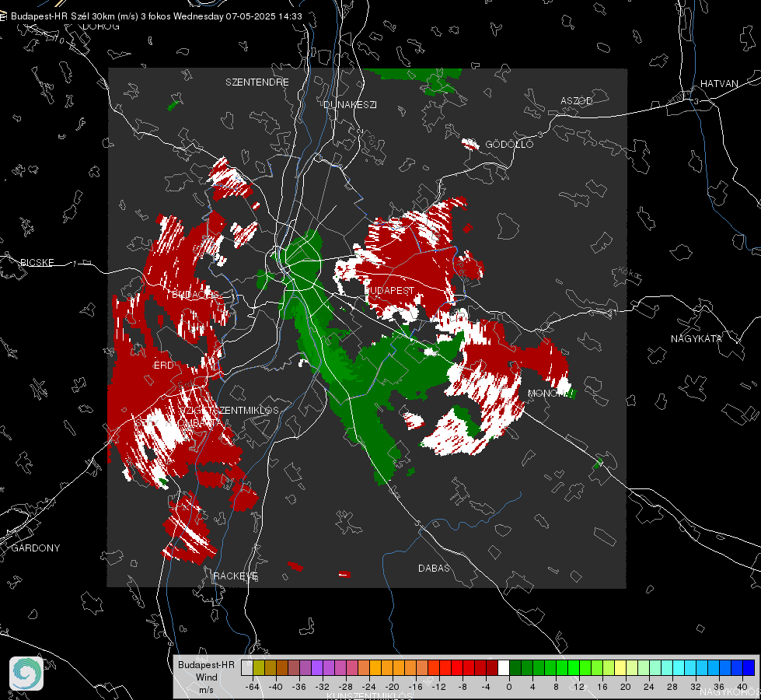Image resolution: width=761 pixels, height=700 pixels.
Task: Click the NAGYKÁTA map label
Action: pos(696,339)
